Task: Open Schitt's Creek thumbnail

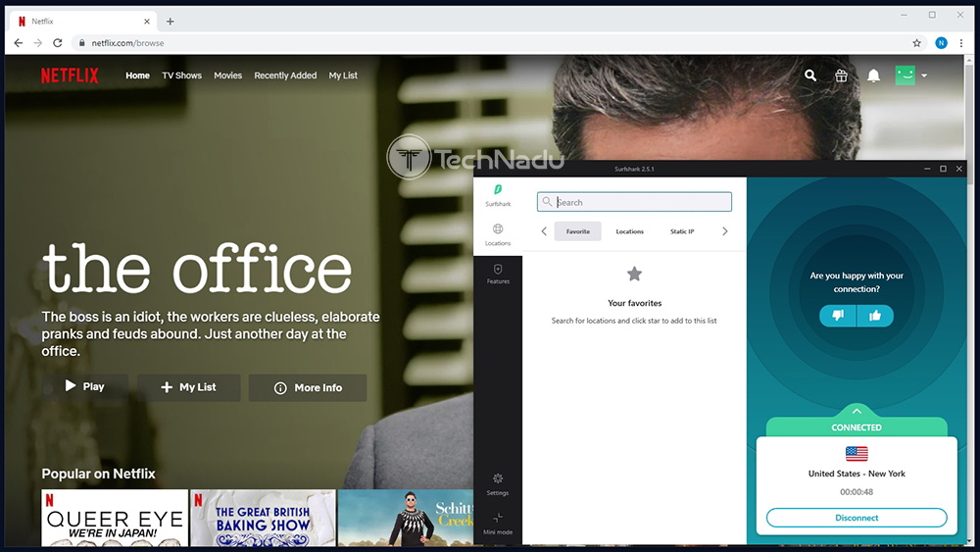Action: coord(405,518)
